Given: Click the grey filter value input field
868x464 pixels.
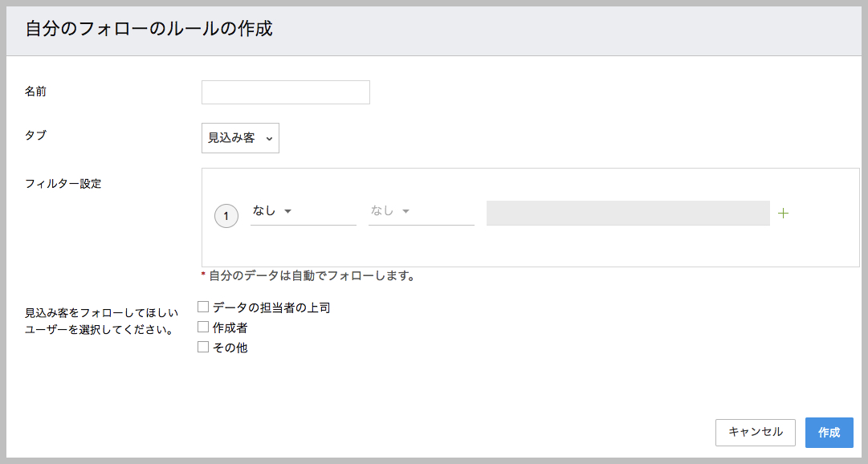Looking at the screenshot, I should (x=628, y=213).
